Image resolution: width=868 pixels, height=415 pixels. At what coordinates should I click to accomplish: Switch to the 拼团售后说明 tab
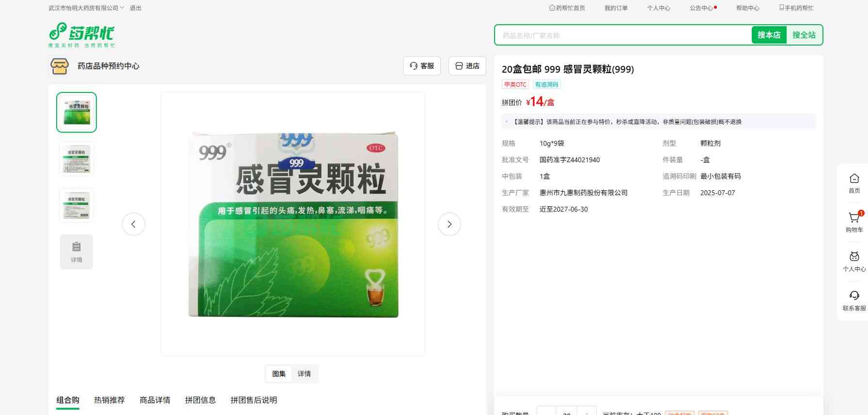pos(254,400)
